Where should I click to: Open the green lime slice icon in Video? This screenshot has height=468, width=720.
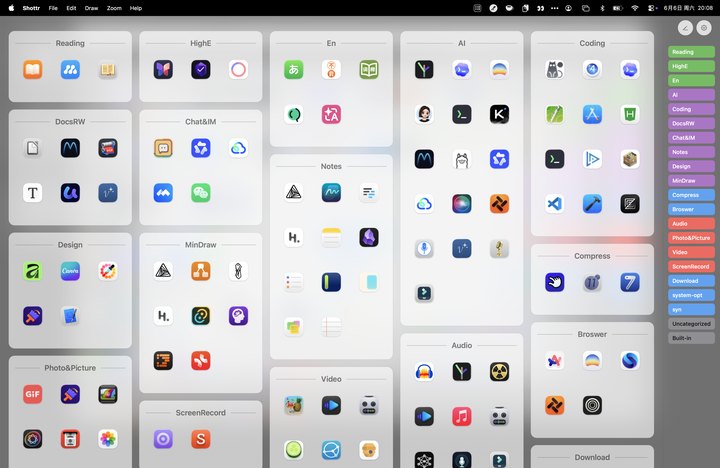click(293, 450)
